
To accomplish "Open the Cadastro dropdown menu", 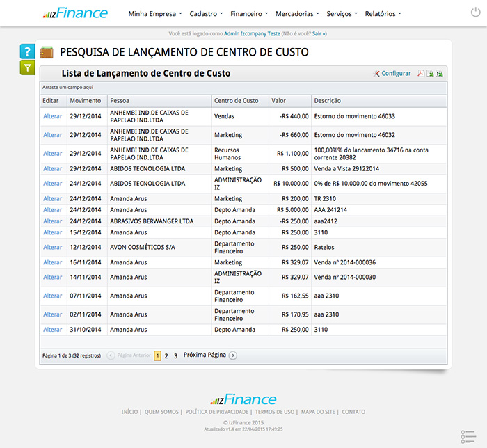I will [206, 13].
